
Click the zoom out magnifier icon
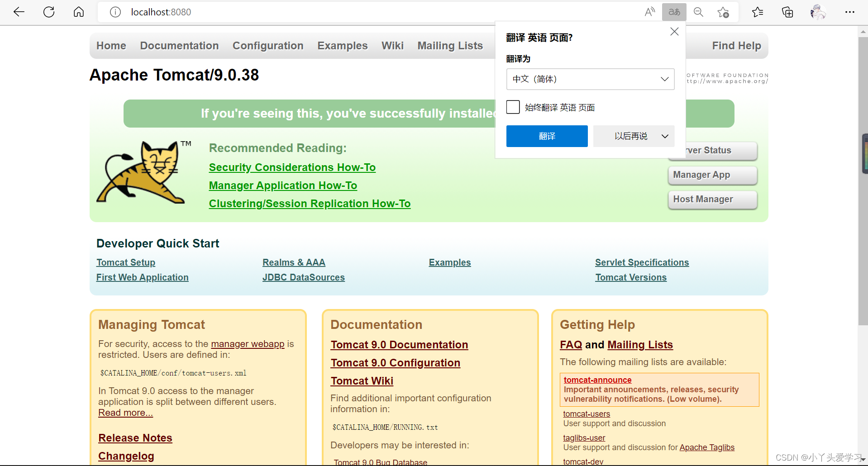(x=699, y=12)
